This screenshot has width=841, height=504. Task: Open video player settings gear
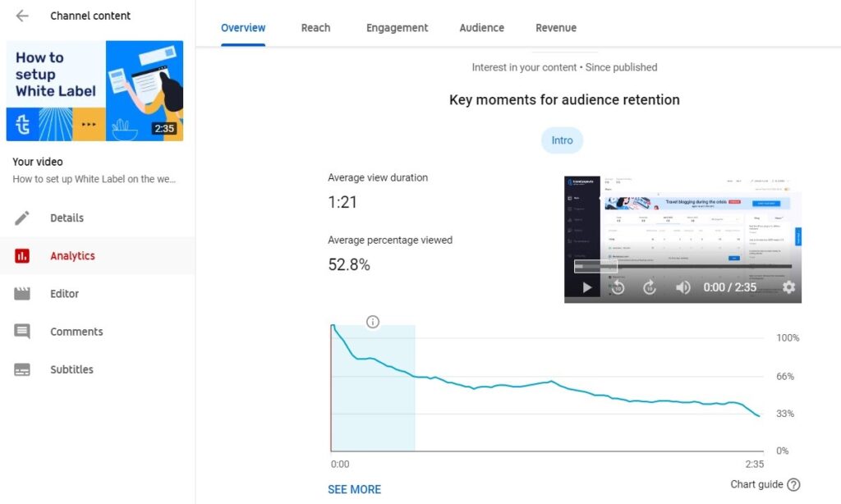788,287
